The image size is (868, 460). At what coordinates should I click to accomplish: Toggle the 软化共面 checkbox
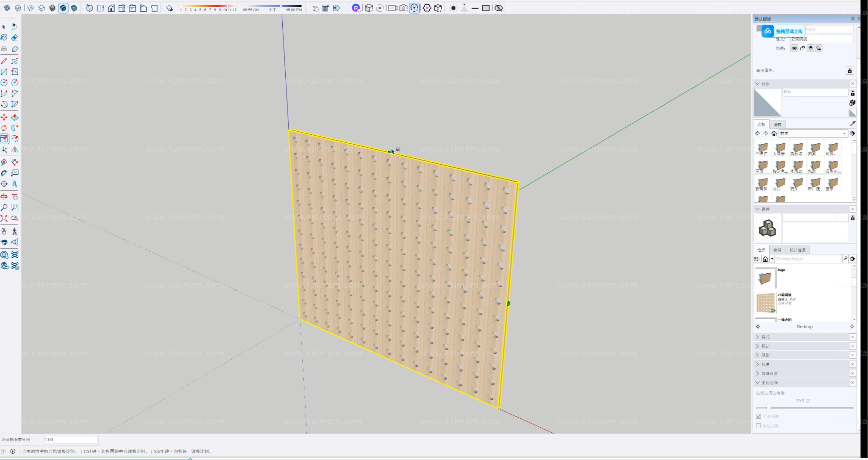coord(759,426)
